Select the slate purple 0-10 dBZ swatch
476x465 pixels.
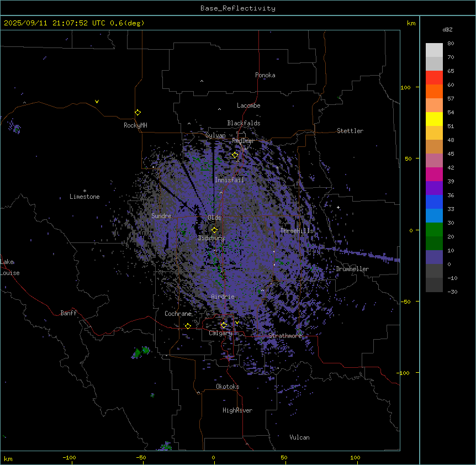click(x=434, y=257)
